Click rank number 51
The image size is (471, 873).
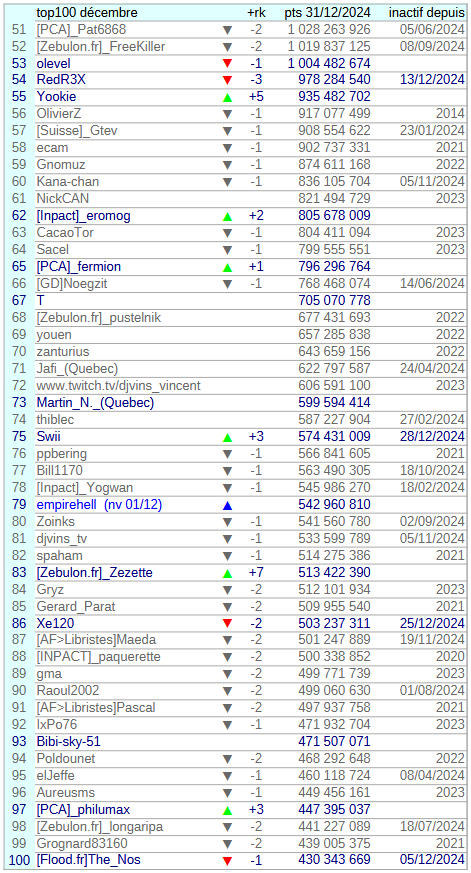pos(19,30)
